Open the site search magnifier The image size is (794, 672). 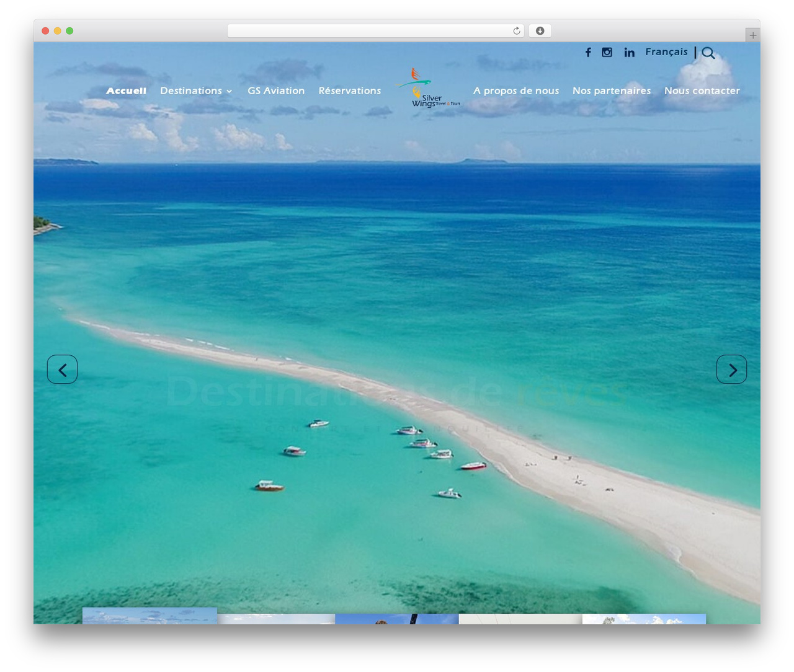[x=708, y=53]
